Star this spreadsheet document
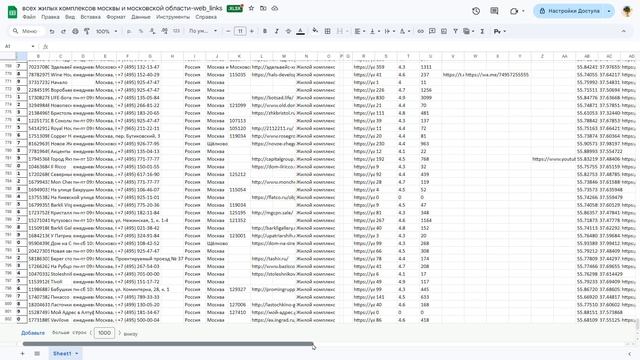 (x=251, y=8)
